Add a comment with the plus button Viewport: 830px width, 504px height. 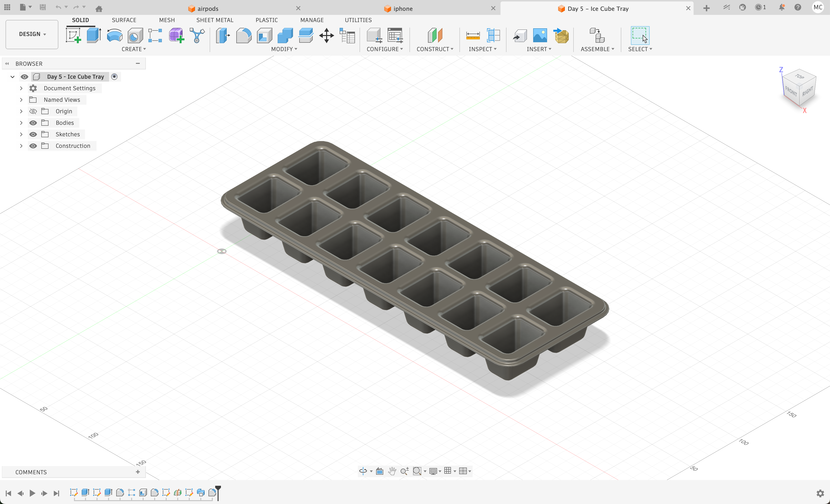pyautogui.click(x=138, y=472)
